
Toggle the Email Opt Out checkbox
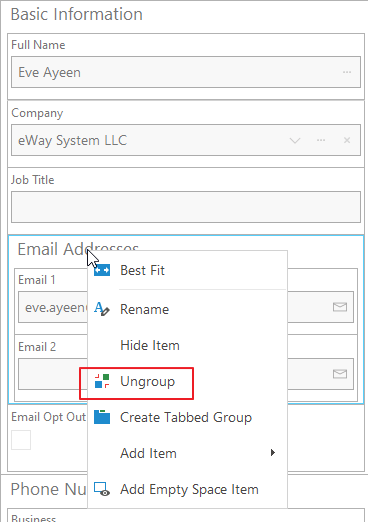(x=21, y=440)
